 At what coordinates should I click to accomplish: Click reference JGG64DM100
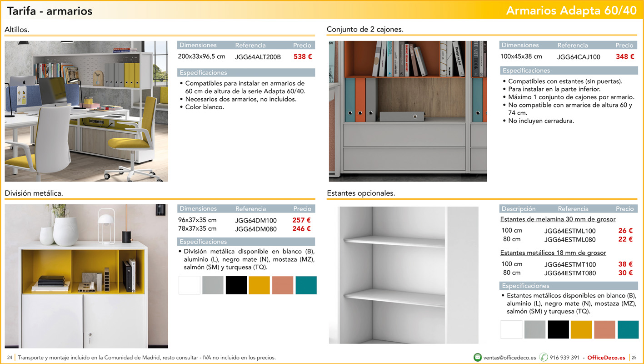click(x=256, y=220)
